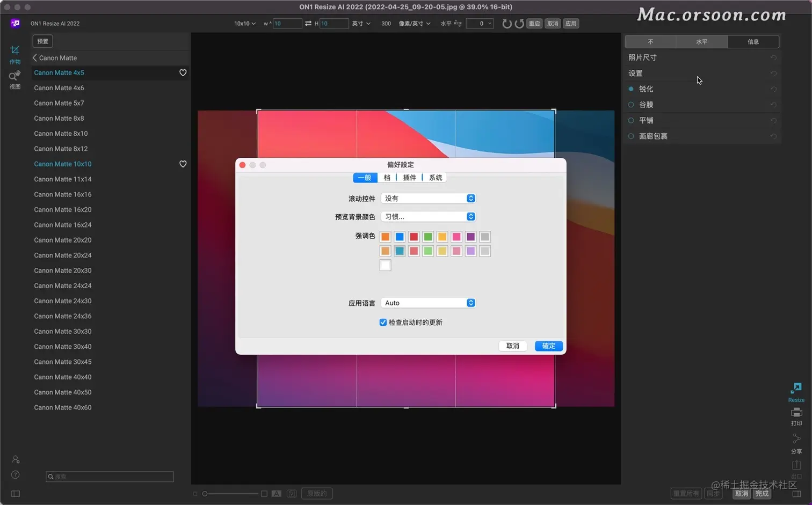Click the width W input field
The height and width of the screenshot is (505, 812).
pos(287,24)
